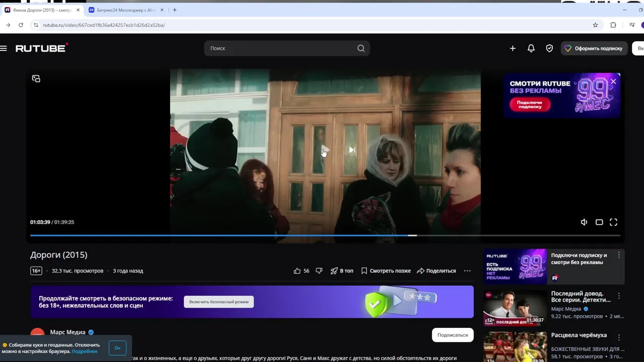The image size is (644, 362).
Task: Open a new browser tab
Action: tap(175, 10)
